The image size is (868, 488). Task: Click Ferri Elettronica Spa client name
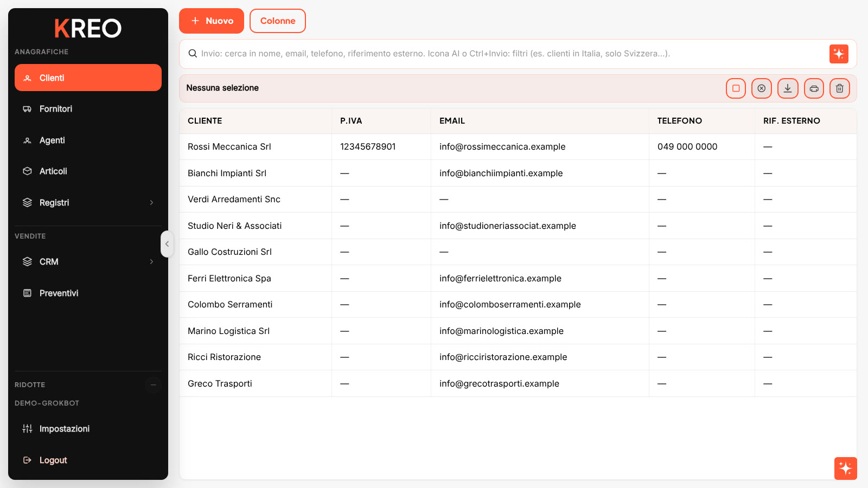(x=229, y=279)
